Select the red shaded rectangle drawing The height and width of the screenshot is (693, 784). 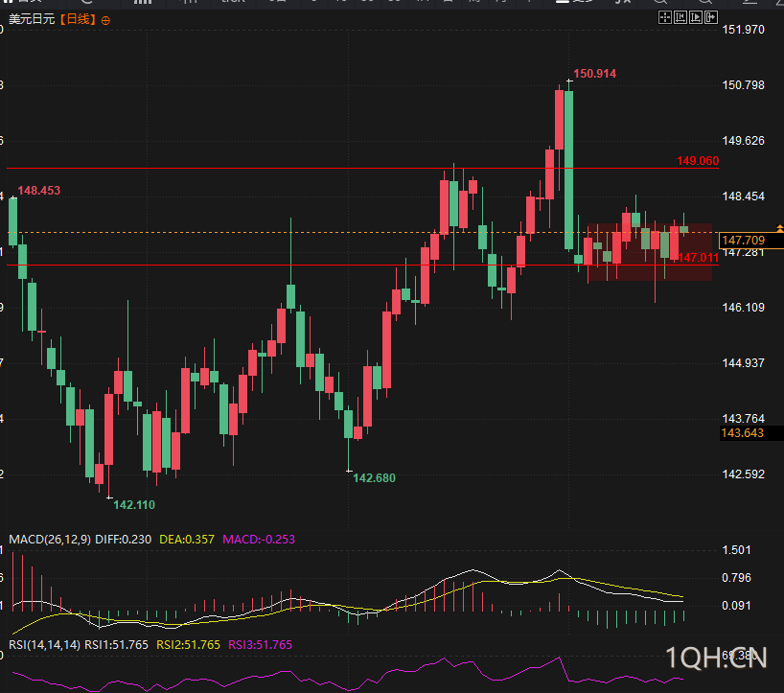pos(650,252)
